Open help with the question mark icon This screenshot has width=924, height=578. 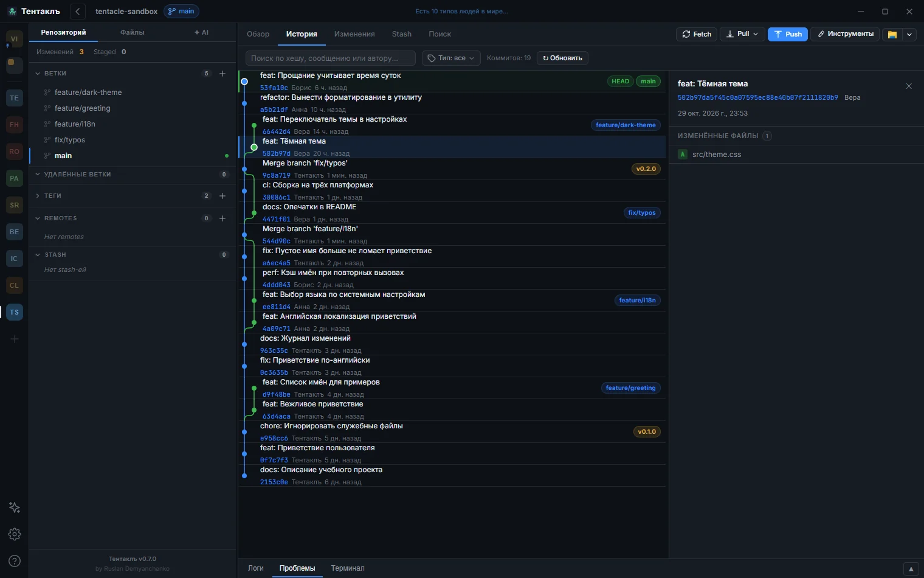[x=15, y=561]
